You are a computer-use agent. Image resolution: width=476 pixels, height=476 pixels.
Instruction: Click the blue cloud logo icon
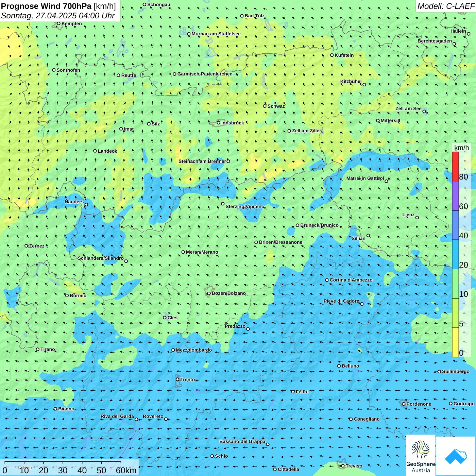click(x=456, y=456)
